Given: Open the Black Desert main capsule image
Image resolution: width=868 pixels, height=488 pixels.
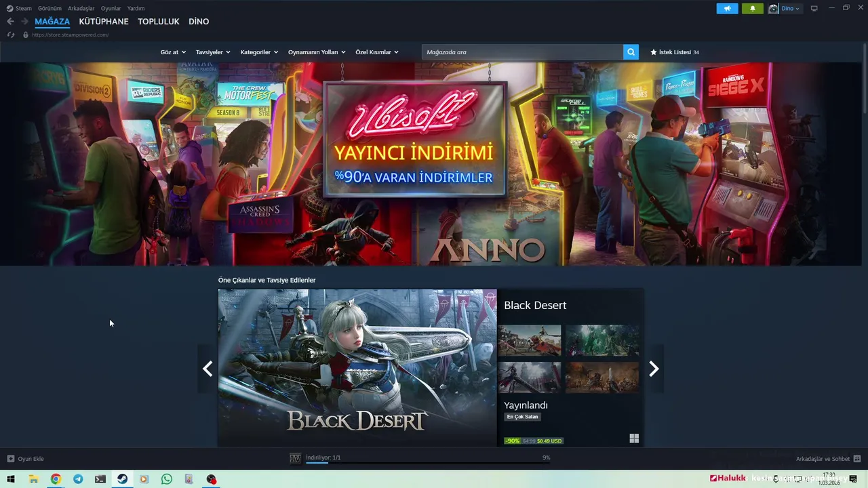Looking at the screenshot, I should point(357,368).
